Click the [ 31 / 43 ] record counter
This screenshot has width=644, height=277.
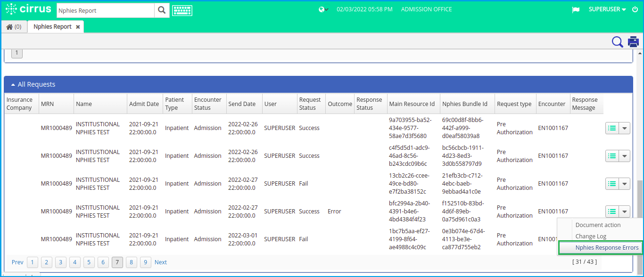(x=585, y=262)
